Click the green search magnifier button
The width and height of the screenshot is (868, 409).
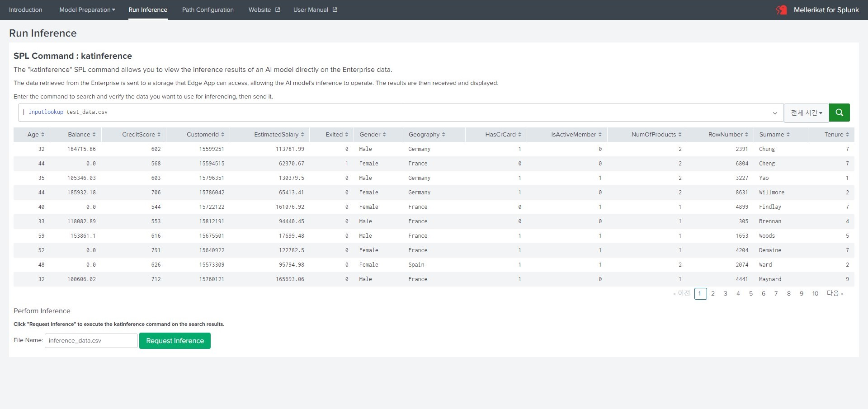839,113
